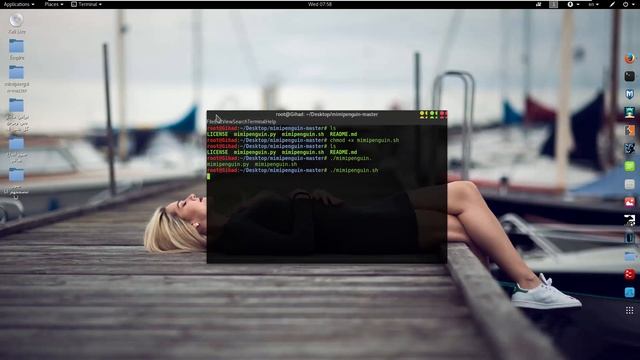Image resolution: width=640 pixels, height=360 pixels.
Task: Click the 'Wed 07:58' clock
Action: pyautogui.click(x=320, y=4)
